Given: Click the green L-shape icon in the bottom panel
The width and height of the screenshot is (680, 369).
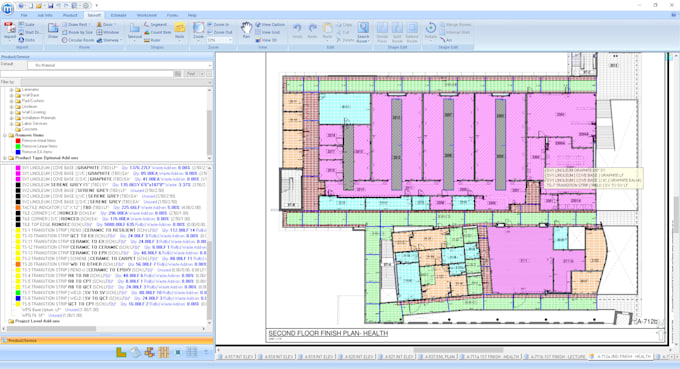Looking at the screenshot, I should (x=121, y=352).
